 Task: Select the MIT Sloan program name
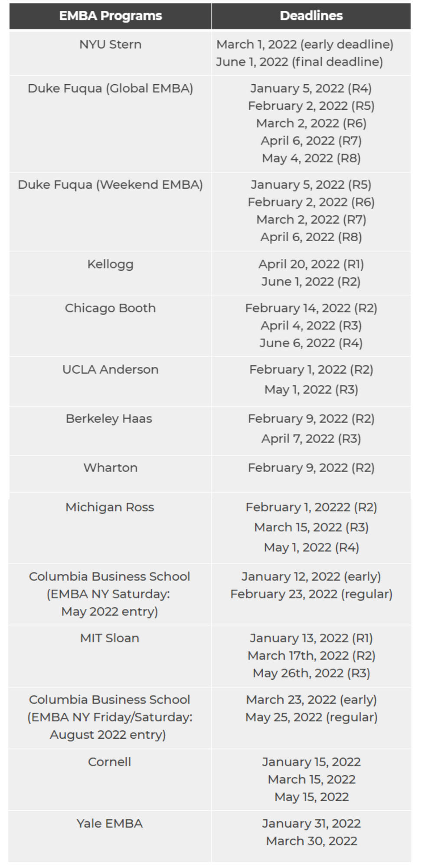coord(110,638)
